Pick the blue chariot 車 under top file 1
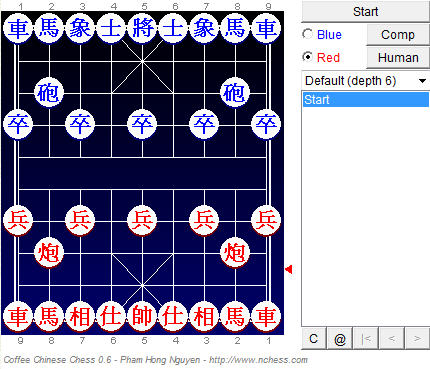 tap(18, 28)
